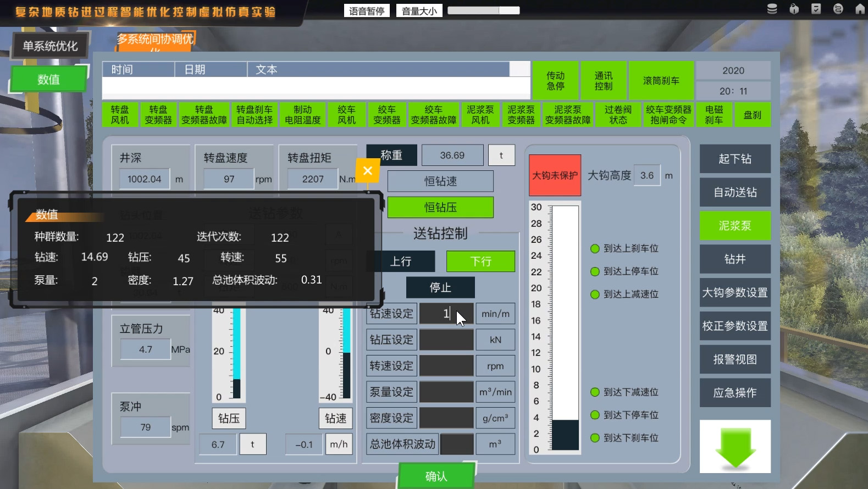
Task: Open the 3D box info icon
Action: tap(794, 9)
